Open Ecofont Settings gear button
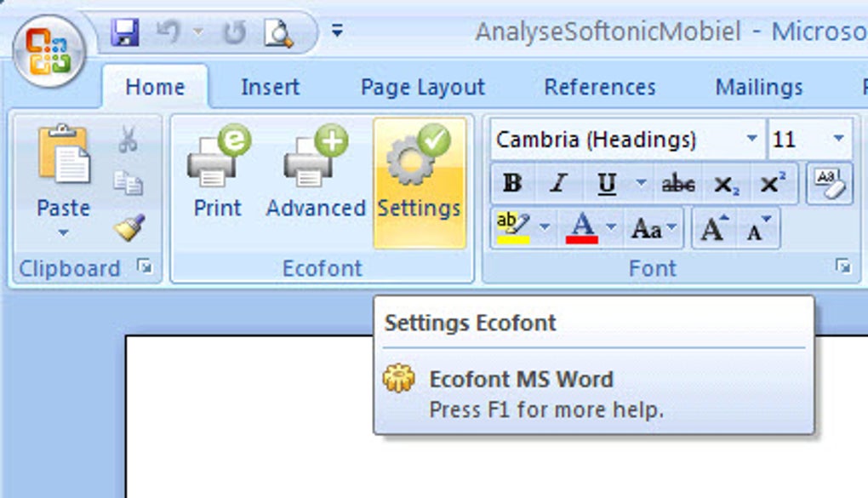 click(419, 183)
